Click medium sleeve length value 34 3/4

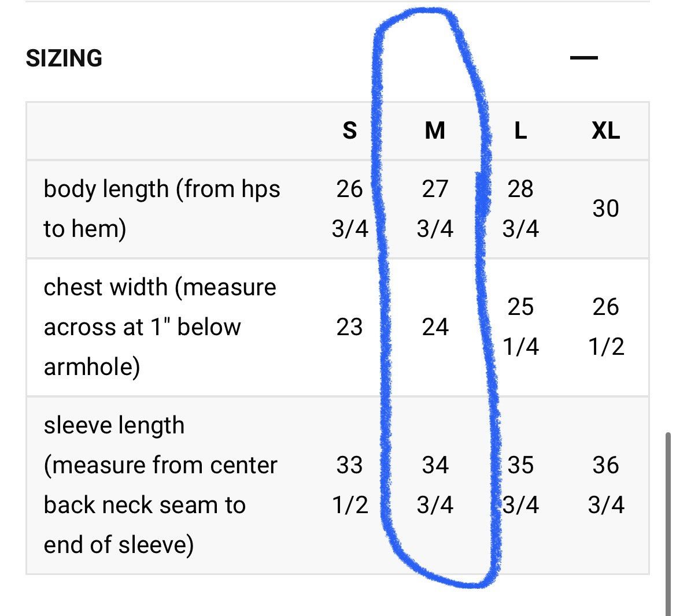click(x=435, y=485)
